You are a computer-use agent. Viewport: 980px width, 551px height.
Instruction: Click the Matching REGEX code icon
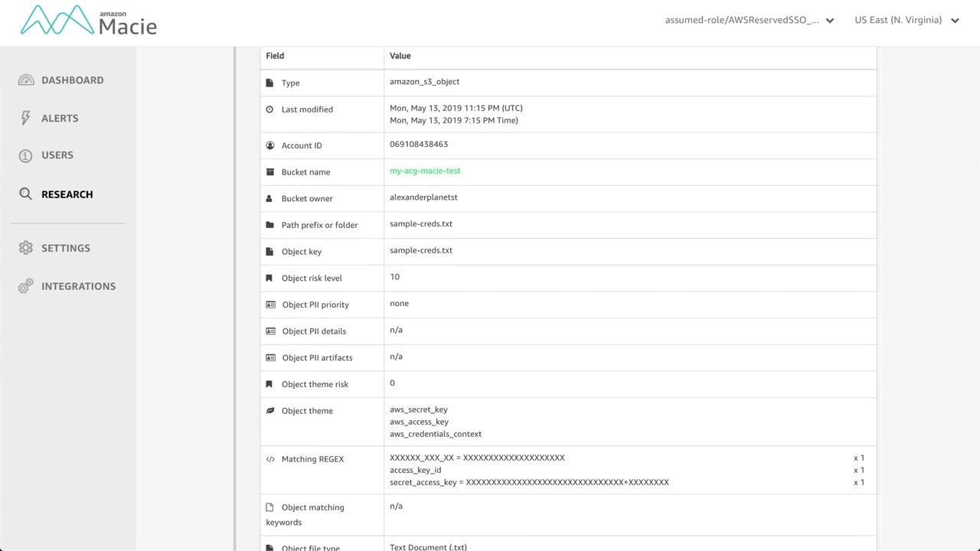270,459
